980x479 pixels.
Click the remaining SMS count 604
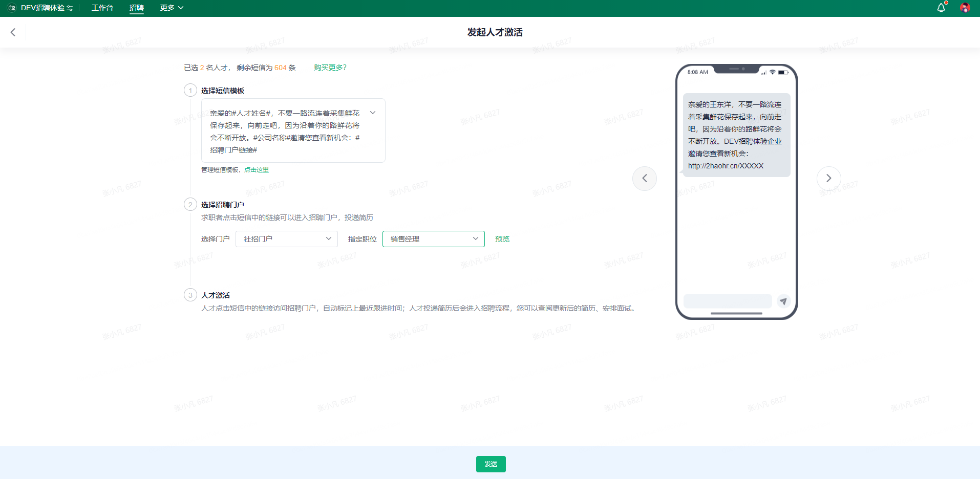(x=281, y=68)
